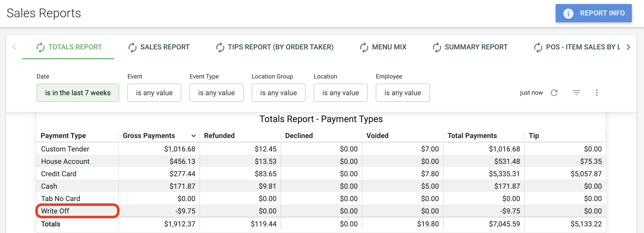644x233 pixels.
Task: Open the Event filter dropdown
Action: tap(154, 93)
